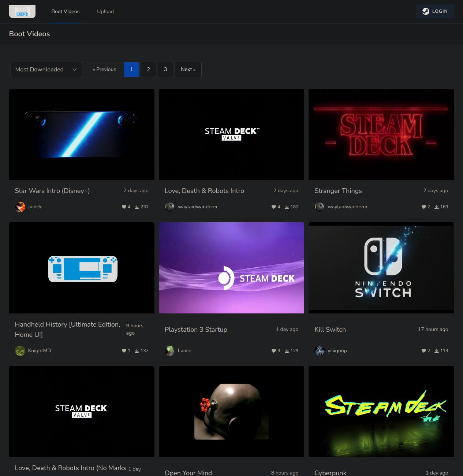
Task: Click the Jaidek username
Action: (x=35, y=207)
